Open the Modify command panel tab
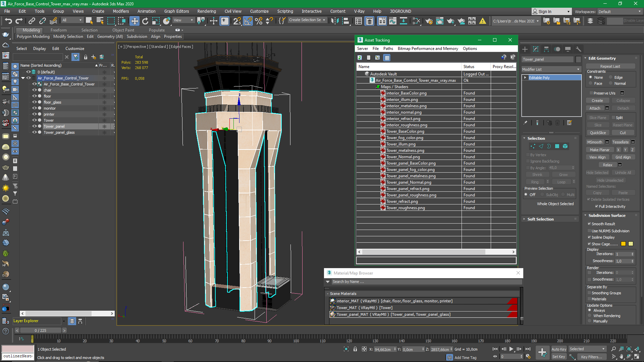 (x=536, y=49)
